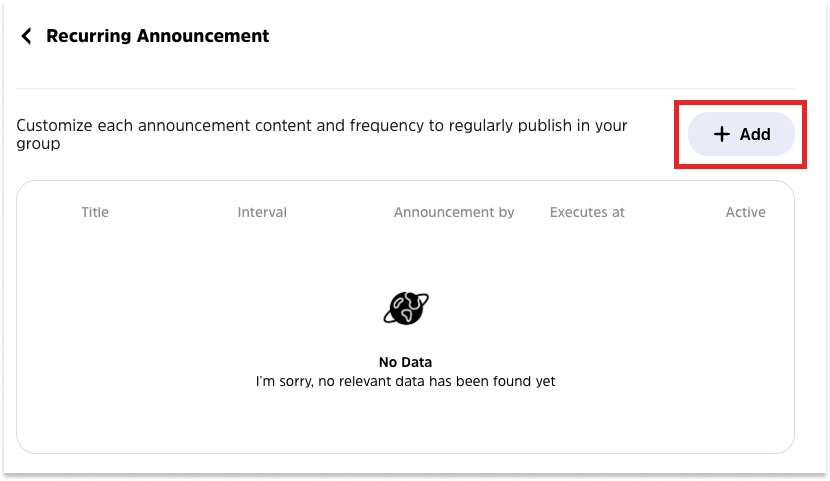
Task: Select the Active column header
Action: pos(746,212)
